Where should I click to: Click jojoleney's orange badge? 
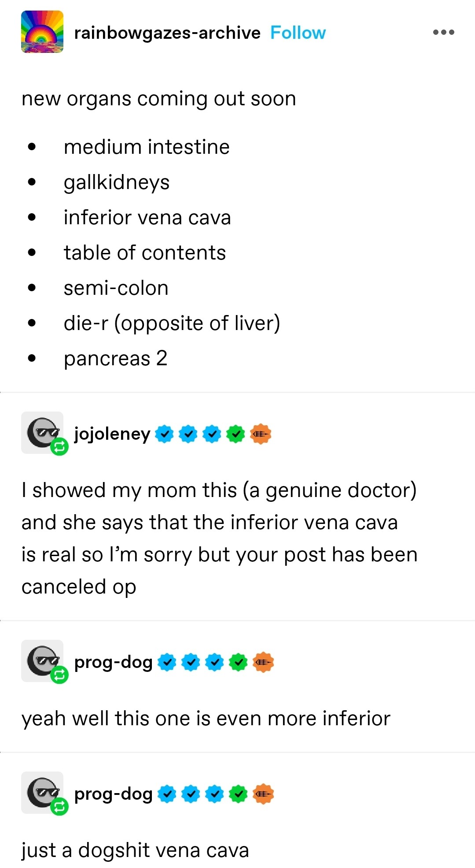[261, 434]
